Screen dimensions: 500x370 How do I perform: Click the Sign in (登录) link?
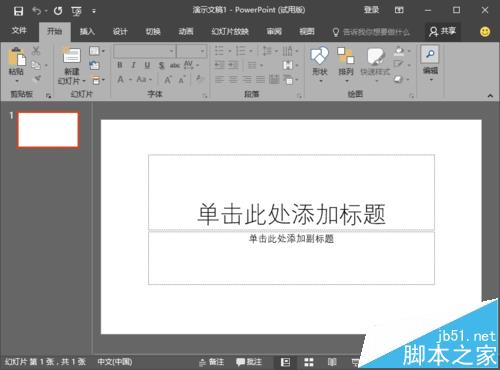click(x=371, y=10)
